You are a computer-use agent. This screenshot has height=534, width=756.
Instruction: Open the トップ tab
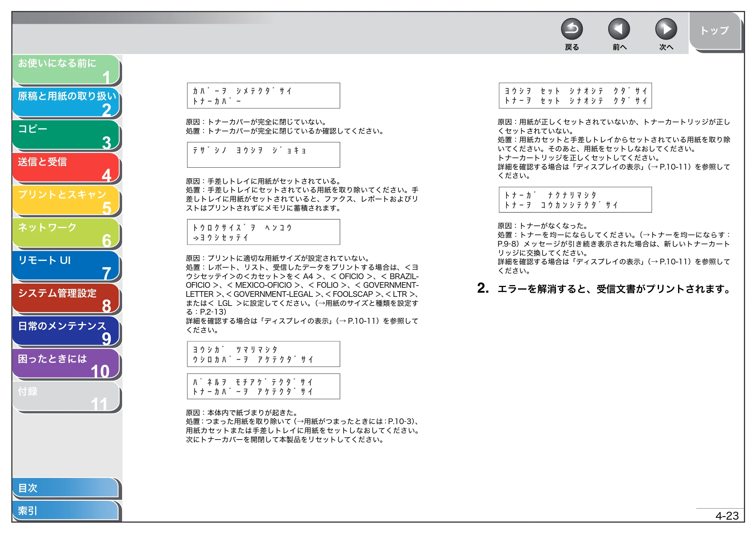point(715,31)
